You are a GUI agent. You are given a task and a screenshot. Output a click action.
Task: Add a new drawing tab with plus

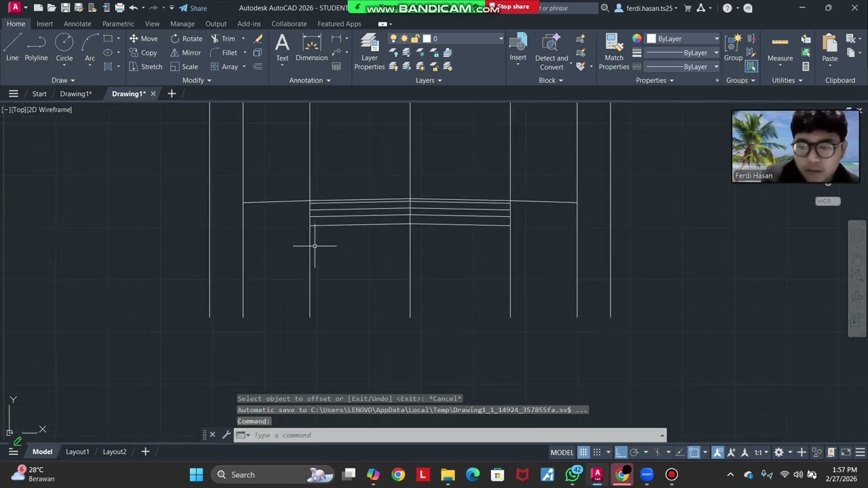[x=172, y=94]
